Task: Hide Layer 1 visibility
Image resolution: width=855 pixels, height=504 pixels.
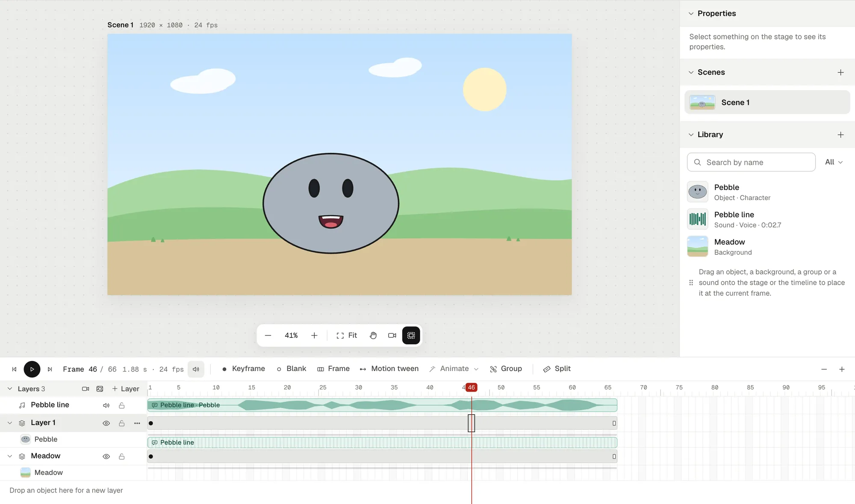Action: (x=106, y=423)
